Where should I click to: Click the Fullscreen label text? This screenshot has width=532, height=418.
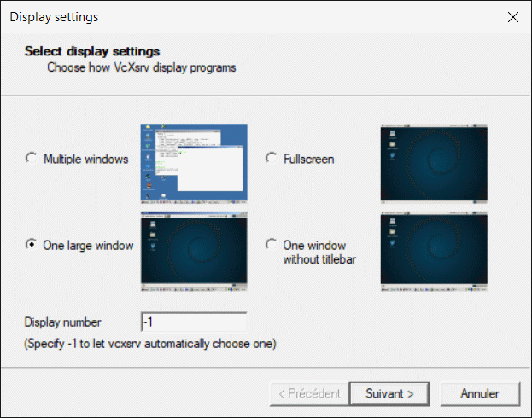(x=309, y=159)
